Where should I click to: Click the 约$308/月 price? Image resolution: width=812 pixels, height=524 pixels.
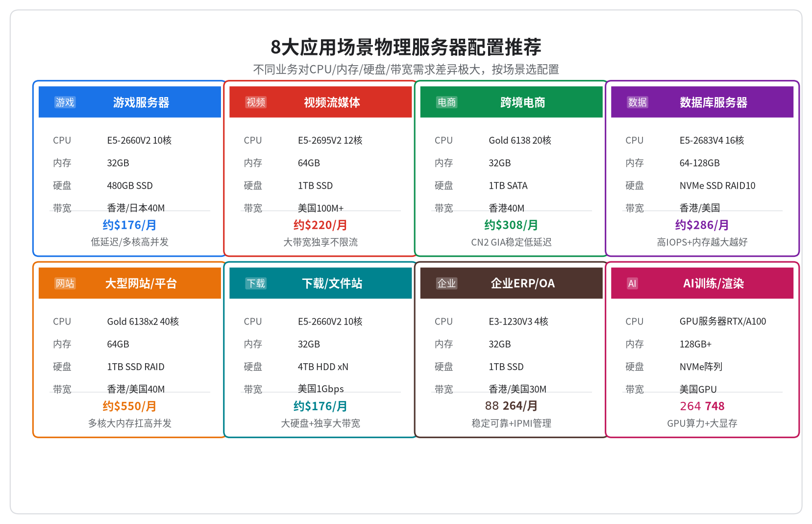511,225
